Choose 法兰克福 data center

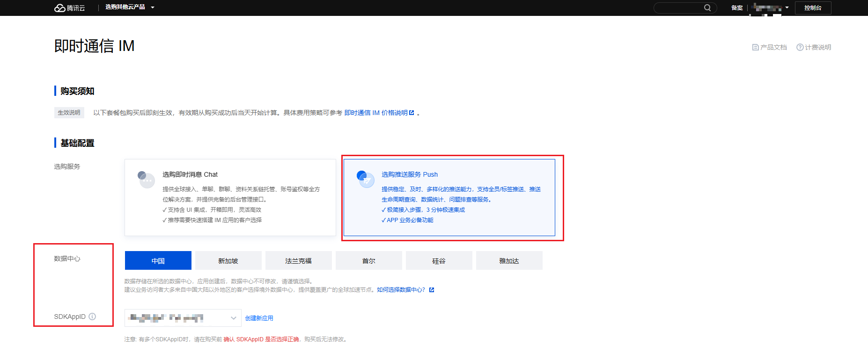[299, 260]
